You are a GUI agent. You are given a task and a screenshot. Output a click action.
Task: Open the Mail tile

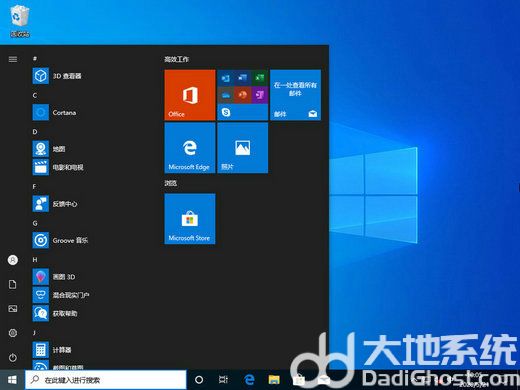[295, 95]
